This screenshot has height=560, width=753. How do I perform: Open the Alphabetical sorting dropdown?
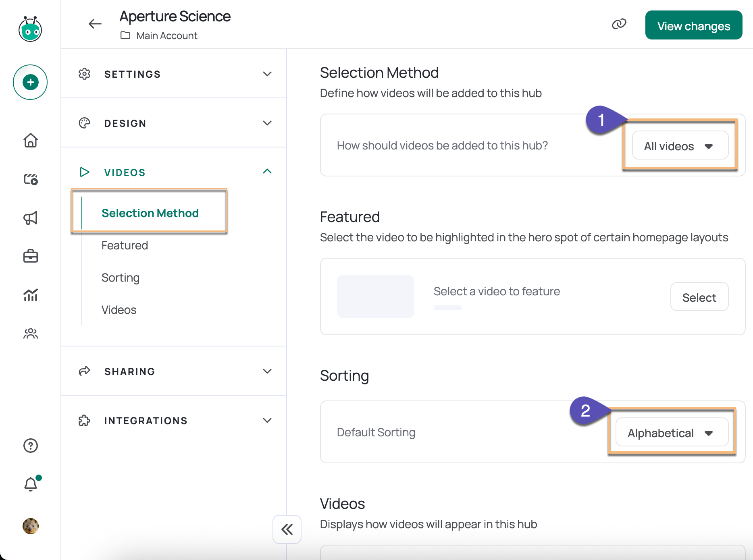coord(672,433)
